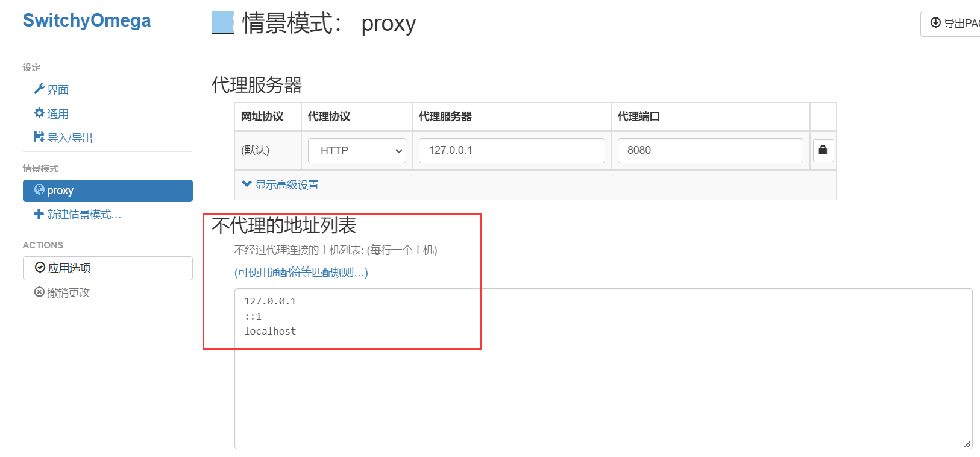Click the wrench icon beside 界面
The height and width of the screenshot is (457, 980).
pos(39,89)
